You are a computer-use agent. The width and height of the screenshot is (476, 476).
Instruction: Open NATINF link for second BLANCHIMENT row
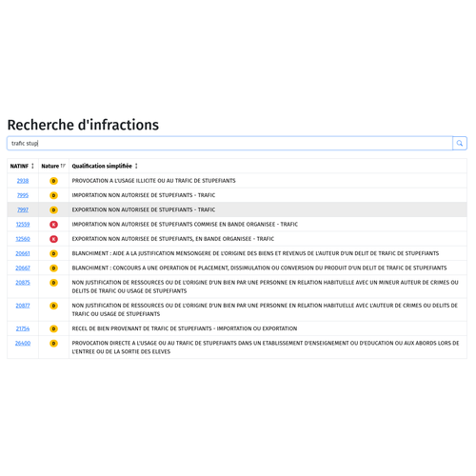click(23, 268)
